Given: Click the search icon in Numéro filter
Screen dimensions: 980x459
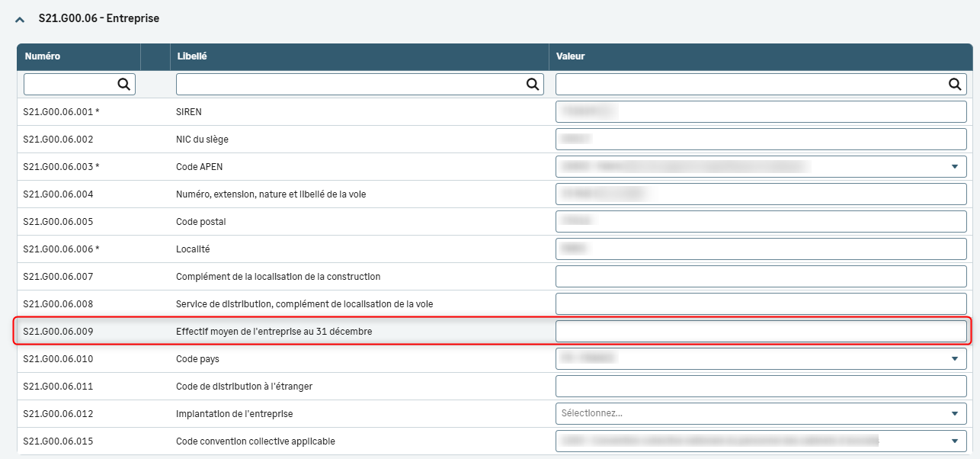Looking at the screenshot, I should (x=124, y=84).
